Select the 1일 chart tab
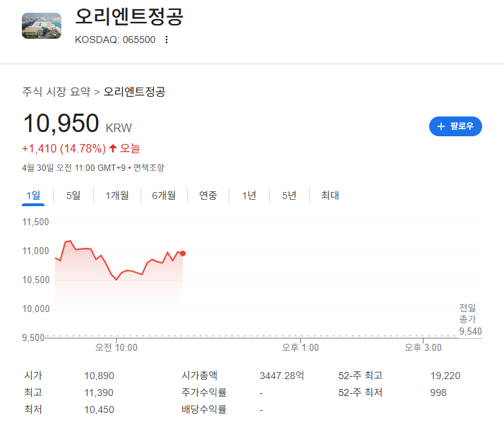 (33, 196)
